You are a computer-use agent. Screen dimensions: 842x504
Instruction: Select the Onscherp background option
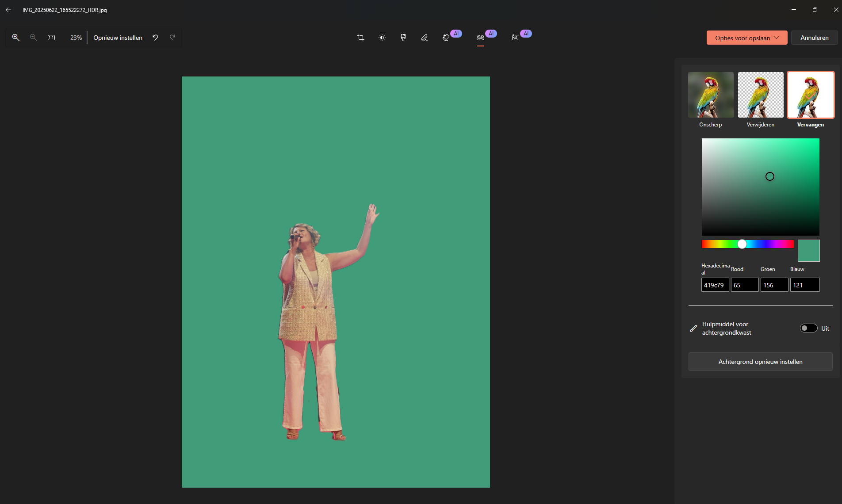pos(710,95)
